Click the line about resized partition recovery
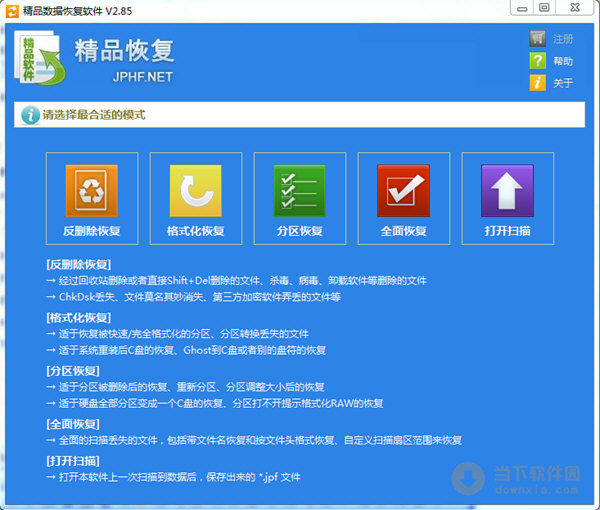The image size is (600, 510). point(185,387)
